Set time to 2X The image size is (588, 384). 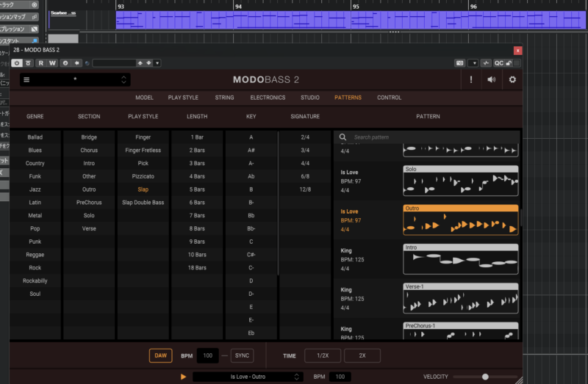[x=362, y=355]
